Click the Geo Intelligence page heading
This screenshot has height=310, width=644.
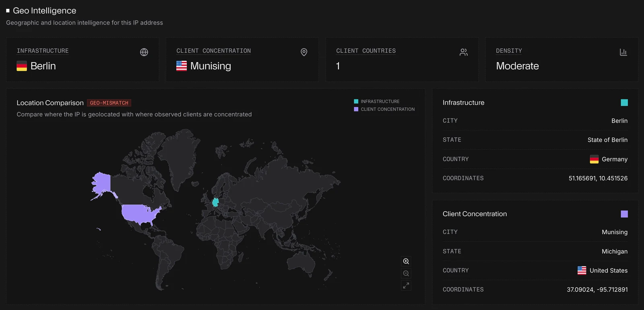(x=44, y=11)
